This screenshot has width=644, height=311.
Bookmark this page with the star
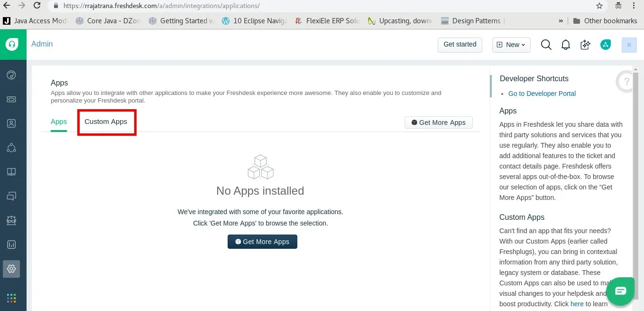click(599, 6)
